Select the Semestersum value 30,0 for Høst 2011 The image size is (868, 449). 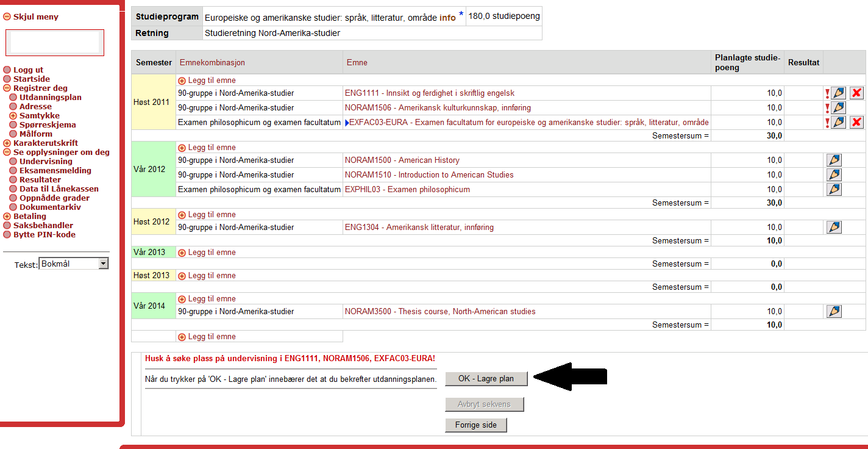click(x=774, y=135)
